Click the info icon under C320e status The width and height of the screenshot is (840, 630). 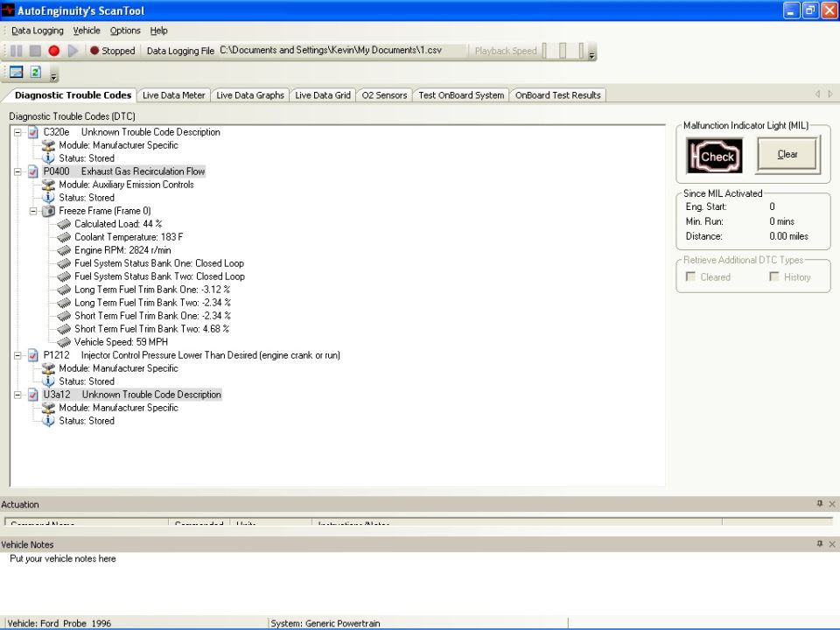[48, 158]
